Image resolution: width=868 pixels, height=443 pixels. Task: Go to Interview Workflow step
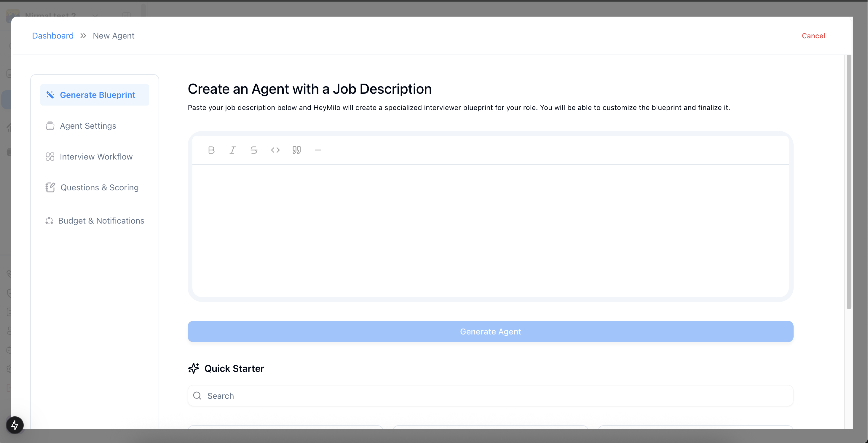tap(96, 157)
